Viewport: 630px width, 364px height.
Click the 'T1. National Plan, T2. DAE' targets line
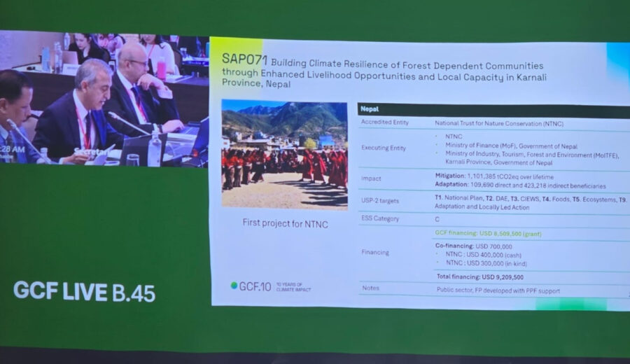(531, 199)
